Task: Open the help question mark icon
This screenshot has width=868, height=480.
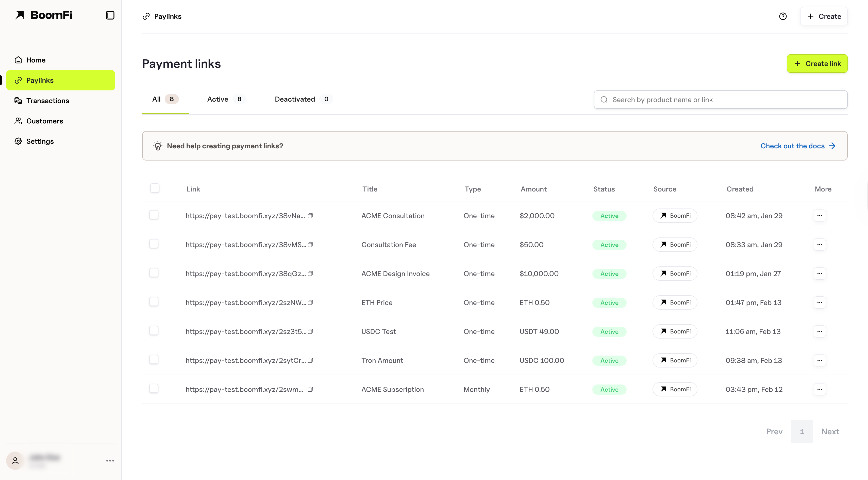Action: tap(782, 16)
